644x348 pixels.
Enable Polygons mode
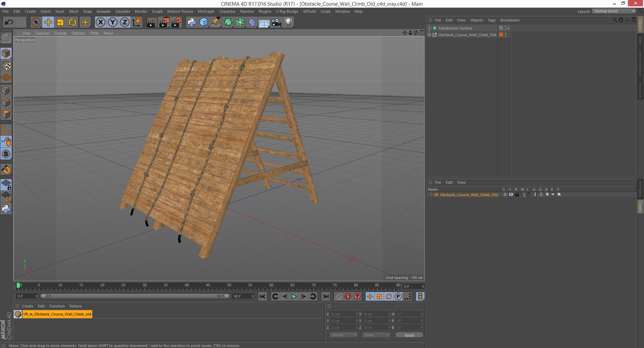[x=6, y=114]
